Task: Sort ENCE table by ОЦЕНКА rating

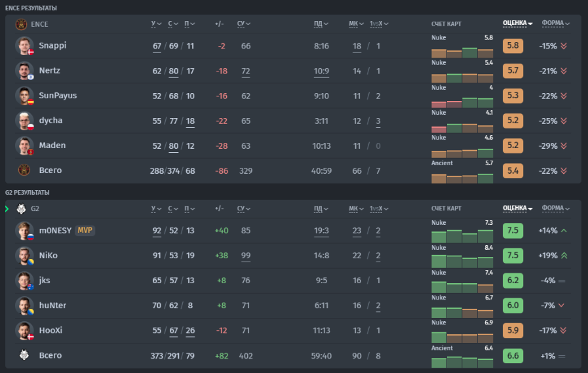Action: [x=517, y=23]
